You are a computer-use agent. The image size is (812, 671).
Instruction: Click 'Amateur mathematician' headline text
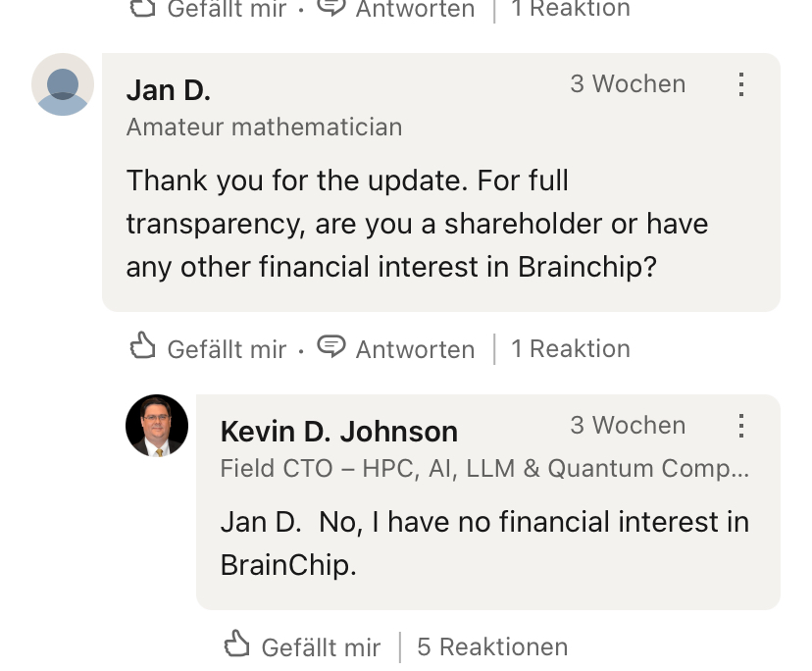click(x=264, y=128)
